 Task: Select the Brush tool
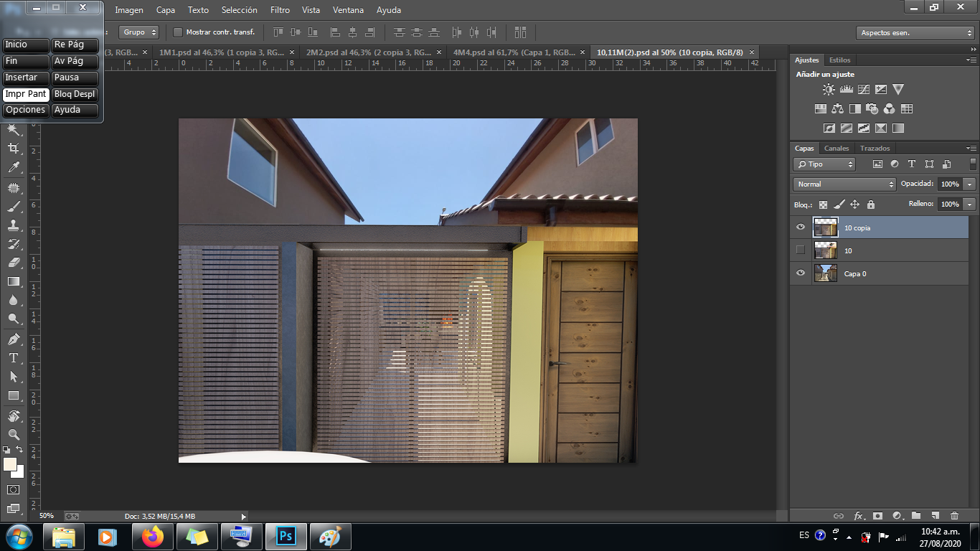click(14, 207)
